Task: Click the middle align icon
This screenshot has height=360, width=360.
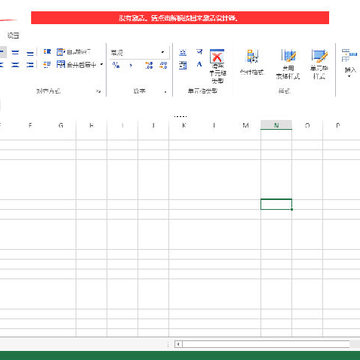Action: pos(15,52)
